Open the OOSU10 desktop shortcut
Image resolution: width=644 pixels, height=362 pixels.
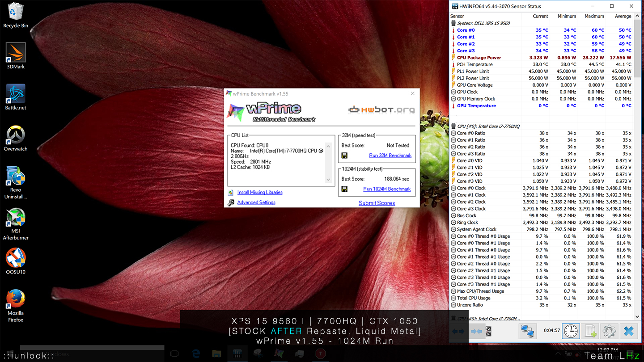point(16,261)
